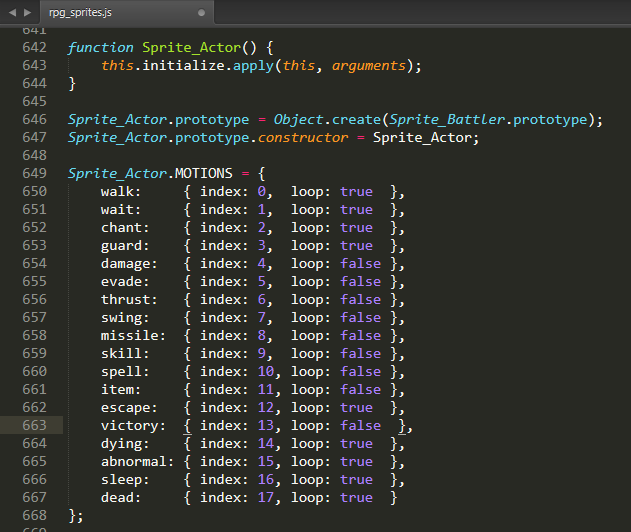The width and height of the screenshot is (631, 532).
Task: Click 'initialize' on line 643
Action: coord(183,66)
